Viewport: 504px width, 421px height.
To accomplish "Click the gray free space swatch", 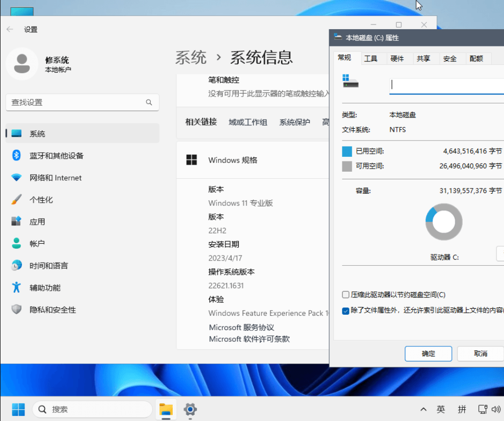I will pyautogui.click(x=347, y=166).
